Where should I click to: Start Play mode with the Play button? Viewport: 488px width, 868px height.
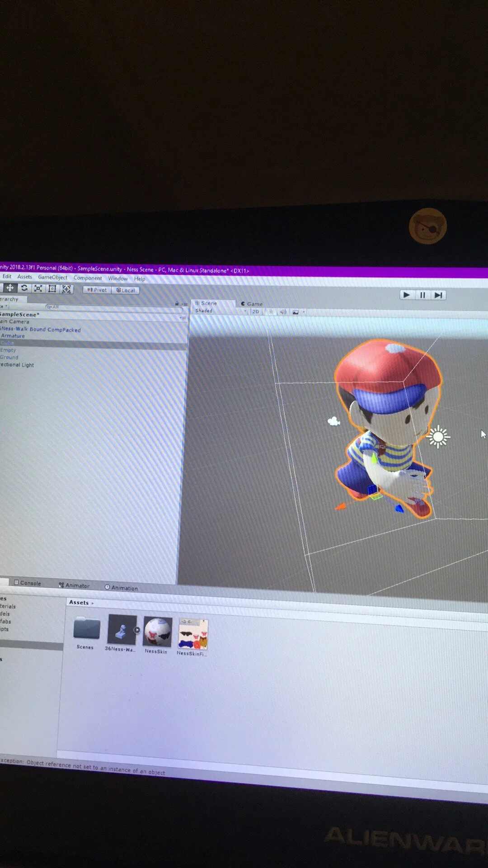point(407,295)
